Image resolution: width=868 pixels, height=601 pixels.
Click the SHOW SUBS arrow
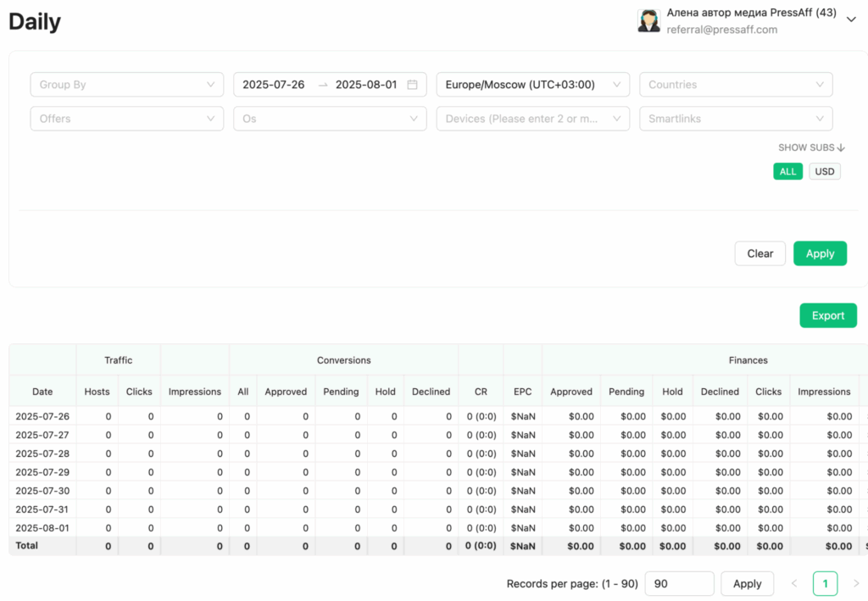coord(841,147)
